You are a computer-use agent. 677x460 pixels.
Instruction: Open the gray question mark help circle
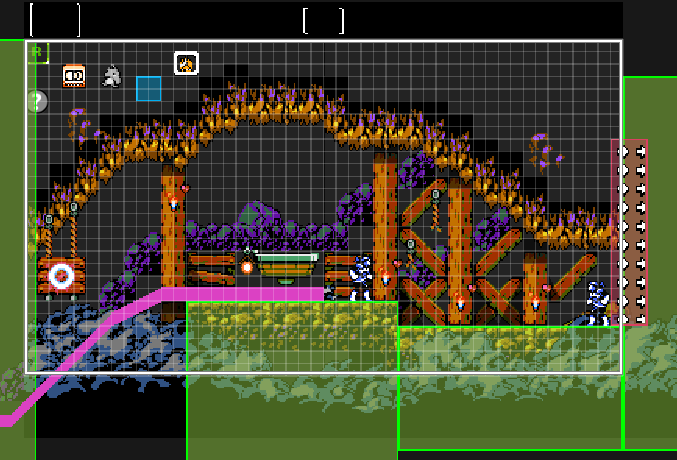click(38, 102)
